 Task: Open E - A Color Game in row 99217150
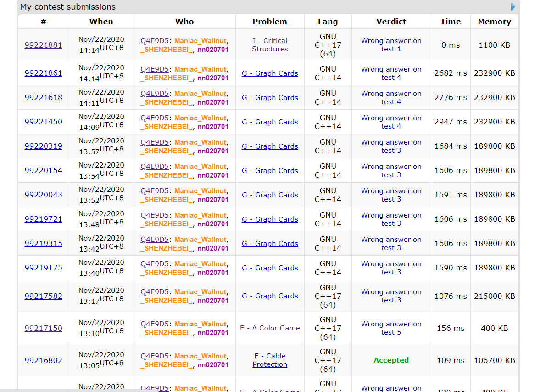click(x=270, y=328)
